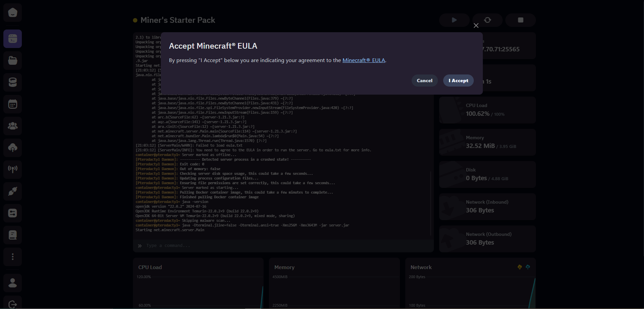This screenshot has height=309, width=644.
Task: Click the "Finished pulling Docker container image" line
Action: click(x=197, y=197)
